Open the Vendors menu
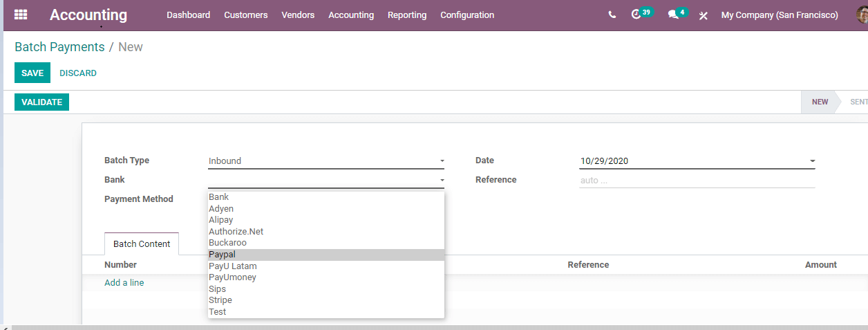 click(x=298, y=15)
